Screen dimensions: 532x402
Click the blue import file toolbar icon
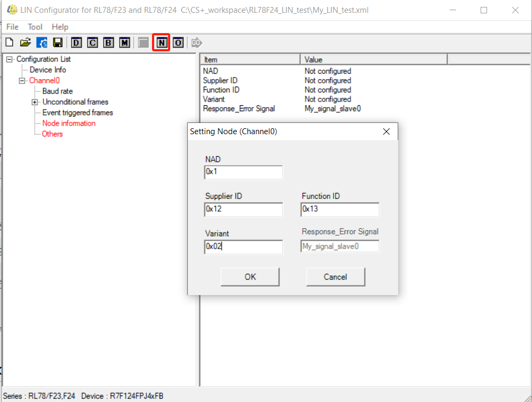[42, 43]
